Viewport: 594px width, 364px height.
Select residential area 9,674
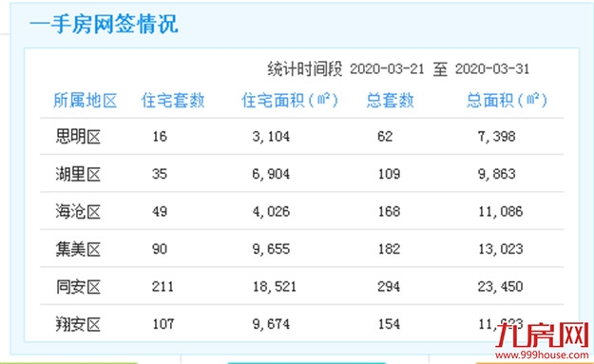[x=271, y=324]
